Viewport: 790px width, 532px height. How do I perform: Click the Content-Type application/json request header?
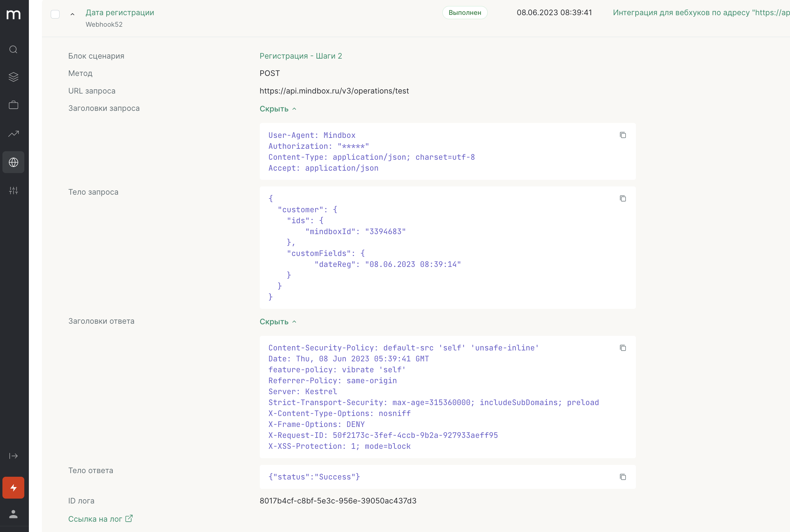[x=371, y=157]
